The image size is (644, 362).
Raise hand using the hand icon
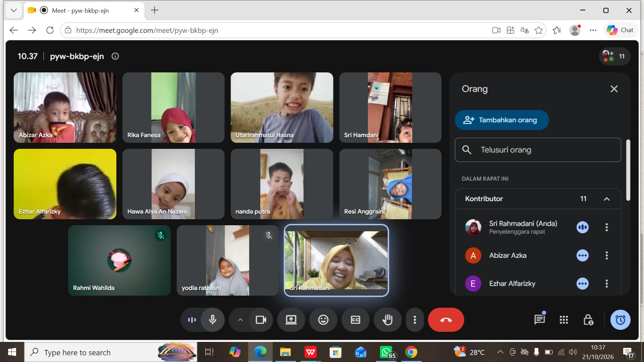point(388,320)
